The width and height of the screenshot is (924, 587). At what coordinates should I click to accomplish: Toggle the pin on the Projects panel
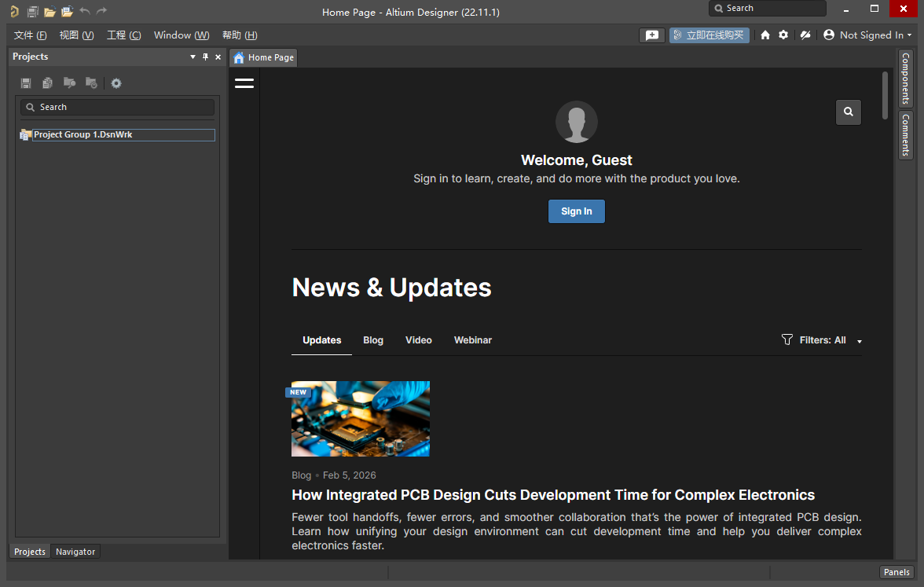coord(206,57)
